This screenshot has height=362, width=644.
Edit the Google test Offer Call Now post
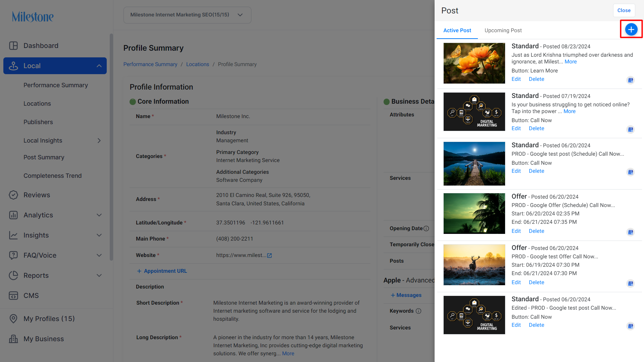516,282
